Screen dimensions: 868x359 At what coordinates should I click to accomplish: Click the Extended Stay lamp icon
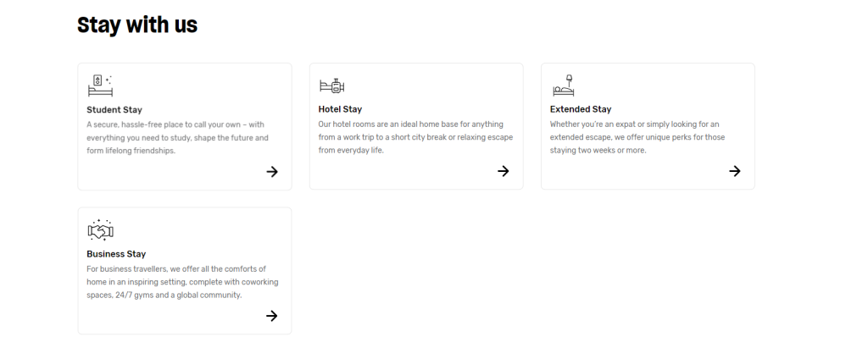tap(563, 85)
